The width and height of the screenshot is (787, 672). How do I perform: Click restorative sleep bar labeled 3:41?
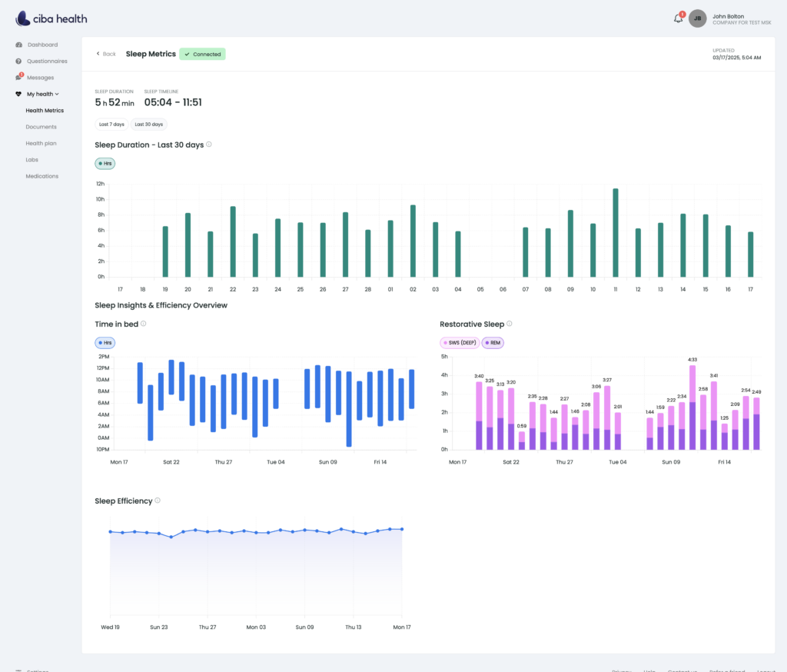click(714, 415)
